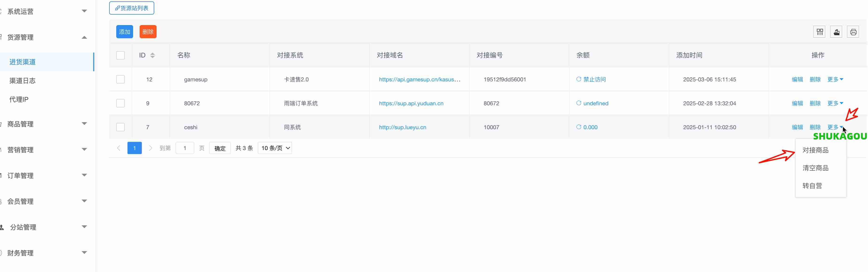
Task: Refresh balance icon for the ceshi row
Action: pos(579,127)
